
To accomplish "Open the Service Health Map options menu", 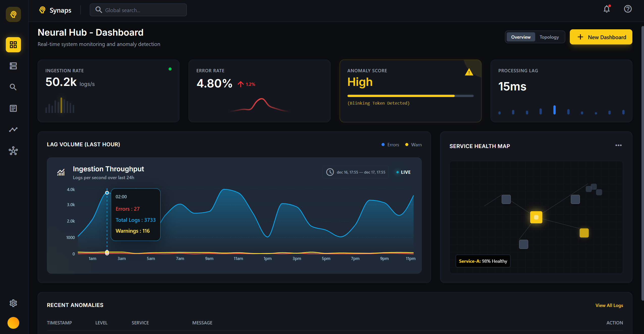I will tap(618, 145).
